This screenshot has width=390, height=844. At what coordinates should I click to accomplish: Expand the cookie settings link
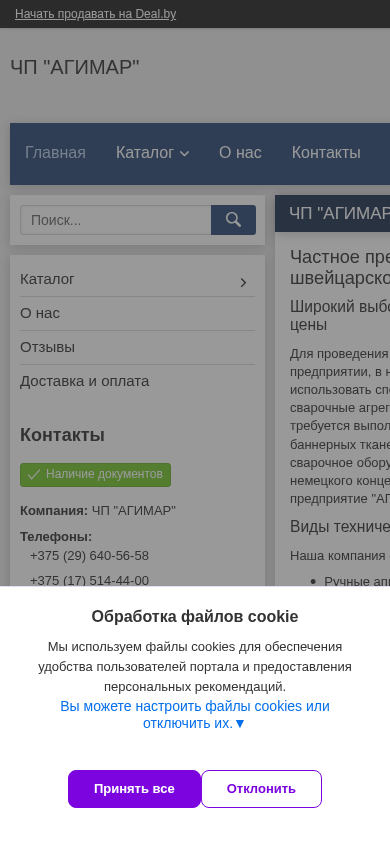pyautogui.click(x=195, y=715)
